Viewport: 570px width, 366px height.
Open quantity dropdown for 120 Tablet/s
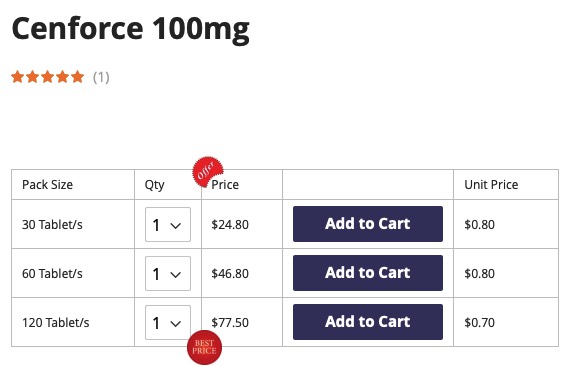click(168, 322)
